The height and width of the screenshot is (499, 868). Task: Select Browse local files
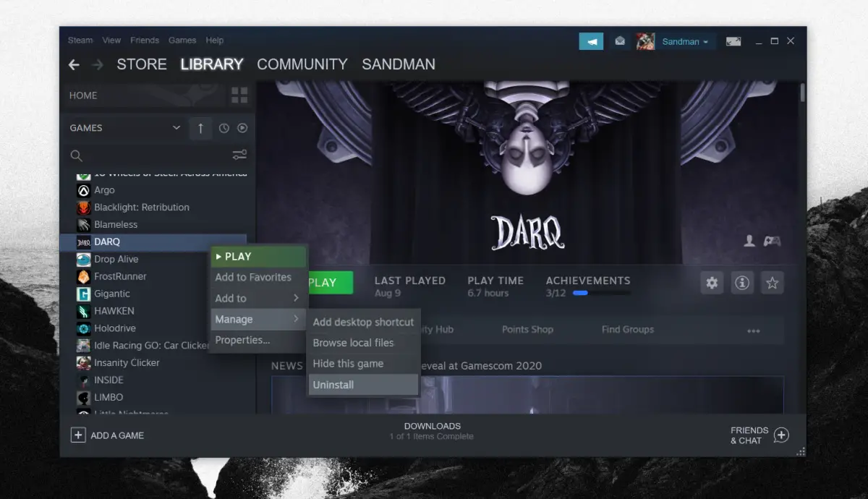[x=364, y=343]
